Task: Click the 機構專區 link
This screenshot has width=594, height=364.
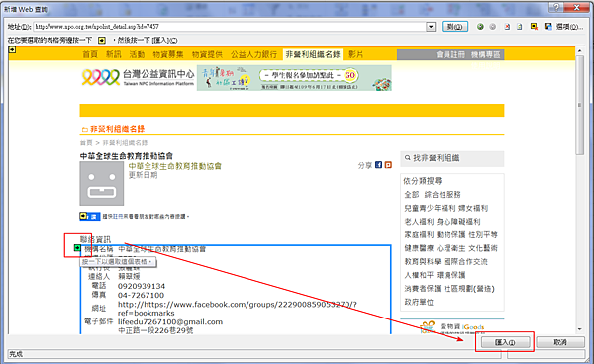Action: [486, 55]
